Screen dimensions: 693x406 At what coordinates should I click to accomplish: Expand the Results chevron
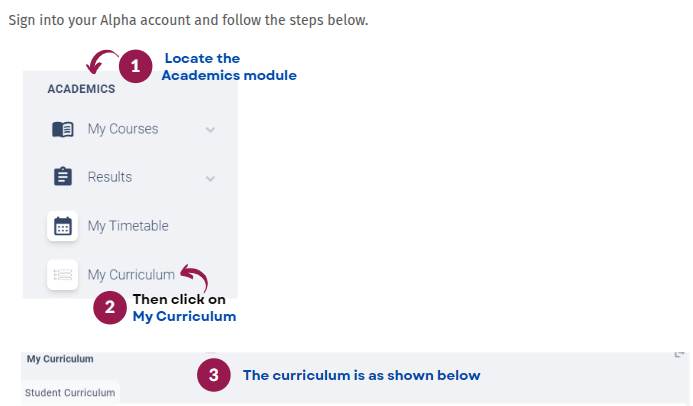(x=210, y=178)
